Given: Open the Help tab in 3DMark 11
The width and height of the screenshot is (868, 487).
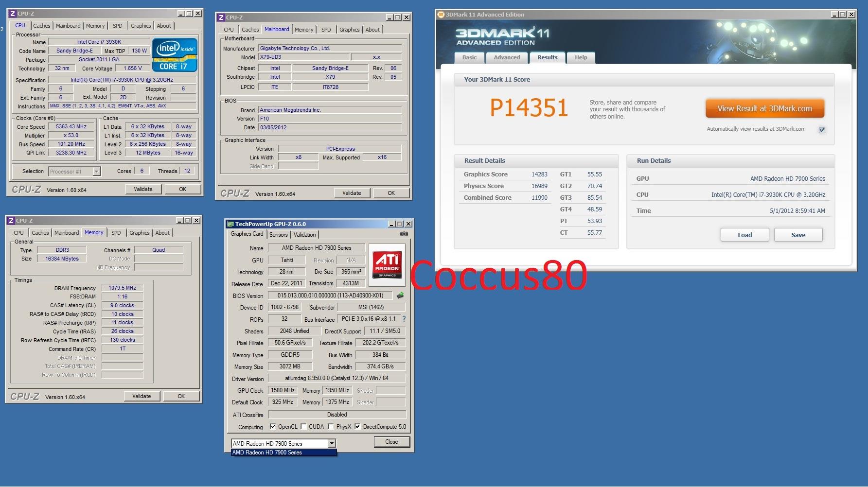Looking at the screenshot, I should 581,57.
